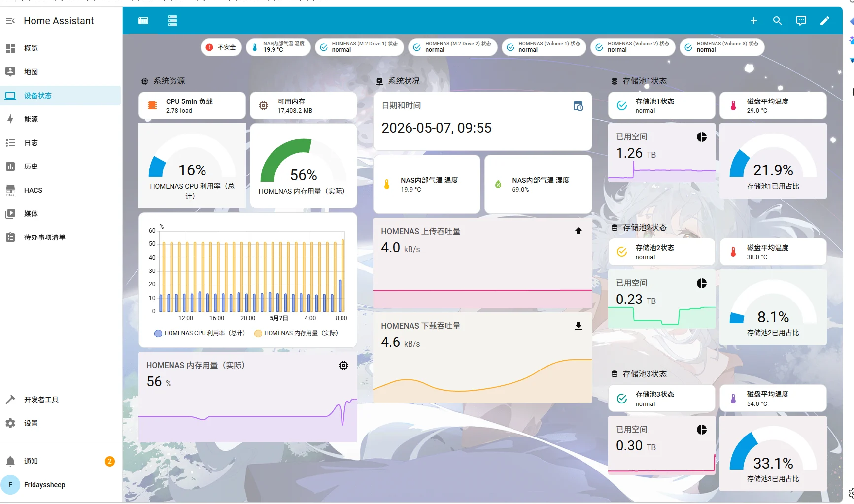Open HOMENAS Volume 3 状态 badge

(x=722, y=47)
